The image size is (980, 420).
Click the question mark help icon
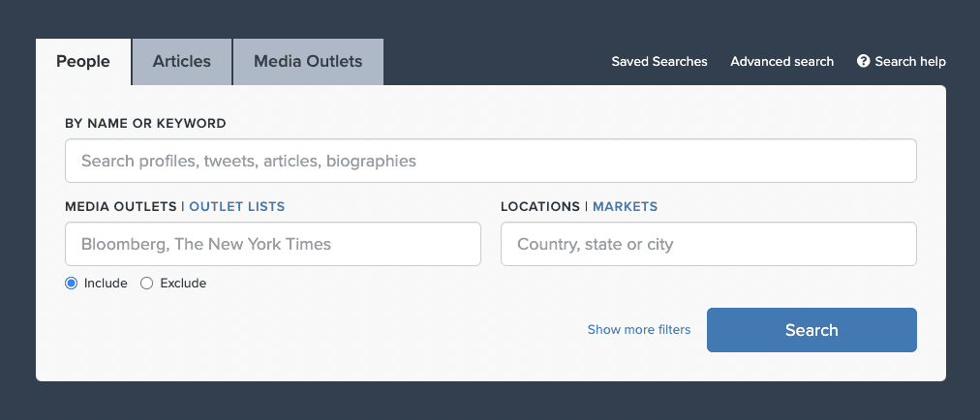(863, 61)
